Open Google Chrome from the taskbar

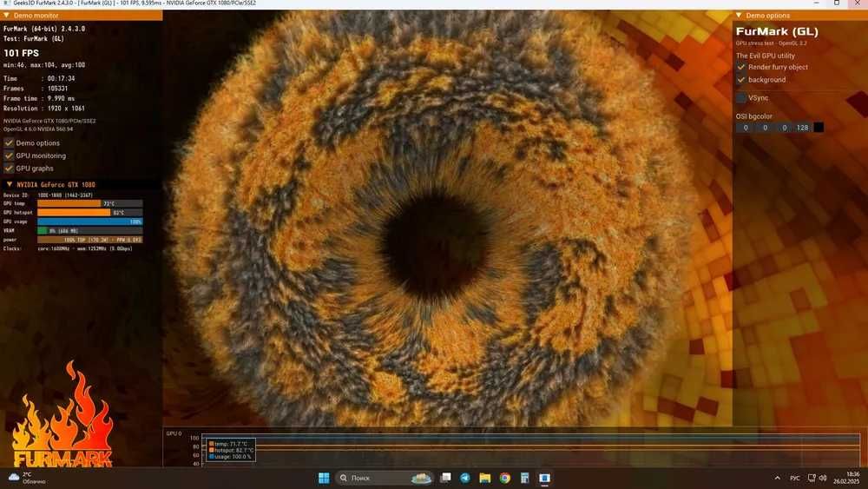pos(505,478)
